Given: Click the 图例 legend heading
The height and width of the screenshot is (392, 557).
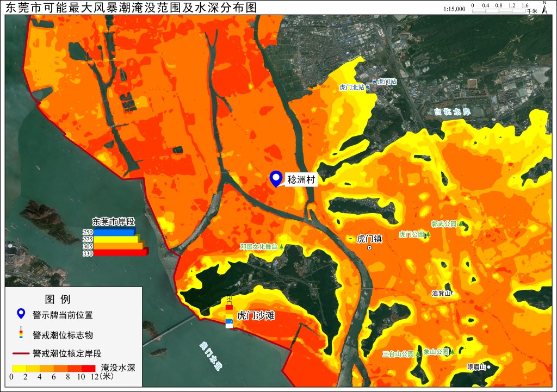Looking at the screenshot, I should pyautogui.click(x=58, y=300).
